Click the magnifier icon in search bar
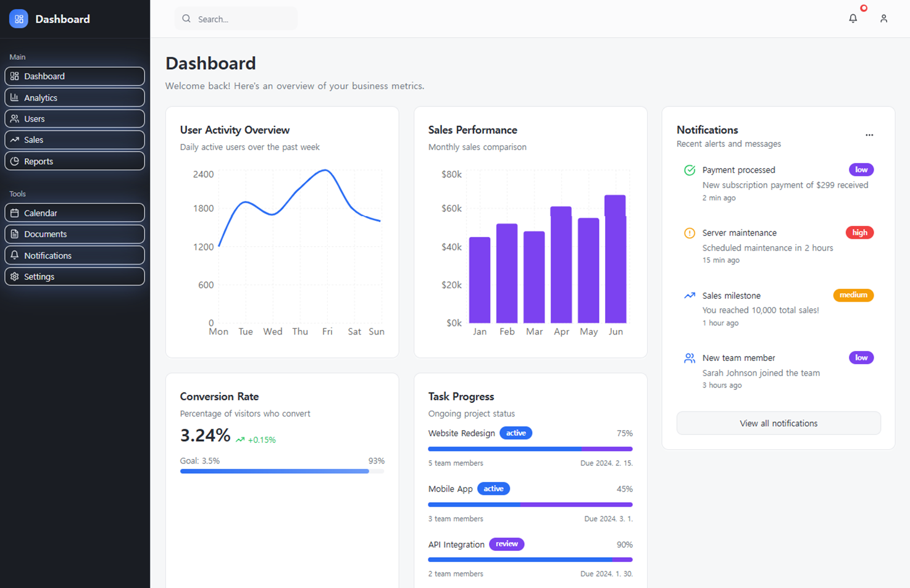Viewport: 910px width, 588px height. tap(186, 19)
